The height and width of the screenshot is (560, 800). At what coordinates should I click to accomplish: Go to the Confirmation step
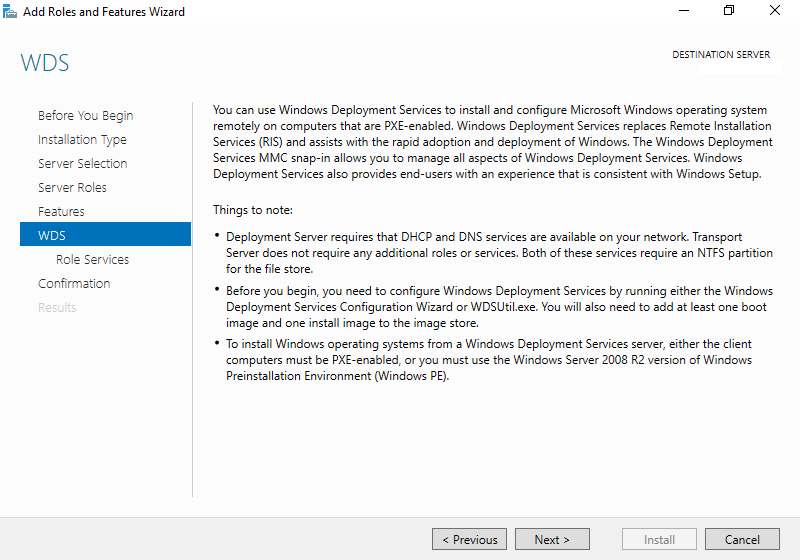click(74, 284)
